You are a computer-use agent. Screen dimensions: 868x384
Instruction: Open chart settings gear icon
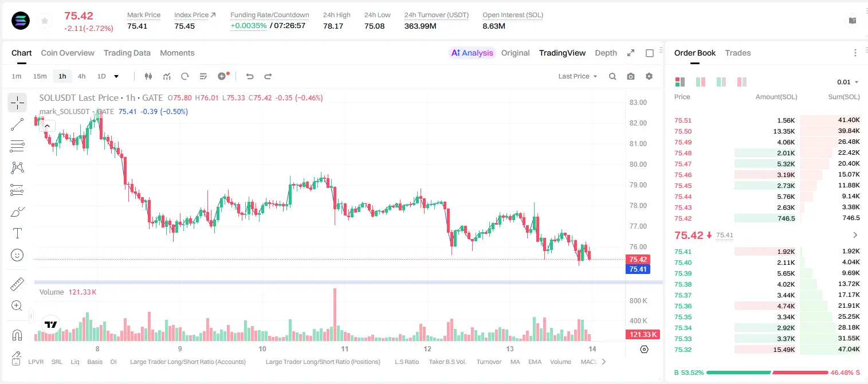coord(649,76)
